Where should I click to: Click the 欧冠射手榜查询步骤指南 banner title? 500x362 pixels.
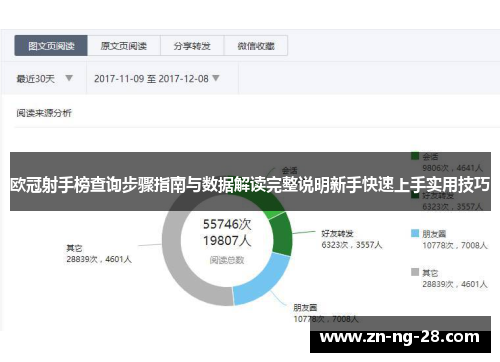[x=250, y=185]
